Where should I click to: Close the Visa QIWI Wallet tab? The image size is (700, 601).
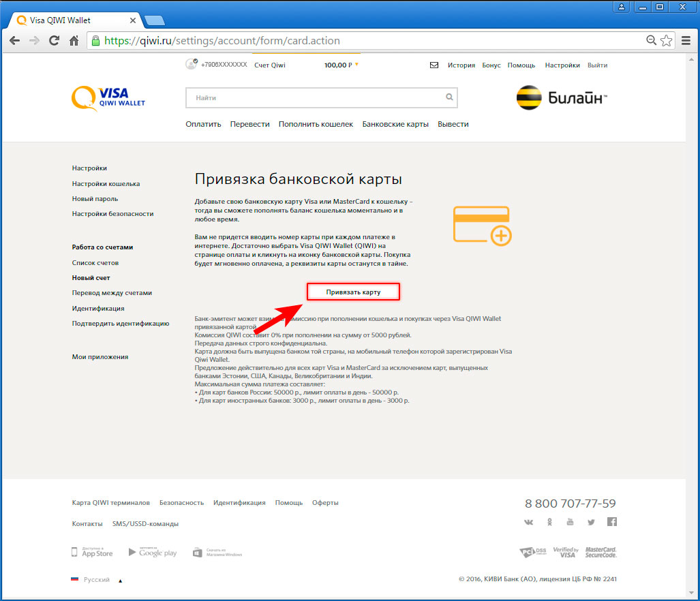pos(133,20)
